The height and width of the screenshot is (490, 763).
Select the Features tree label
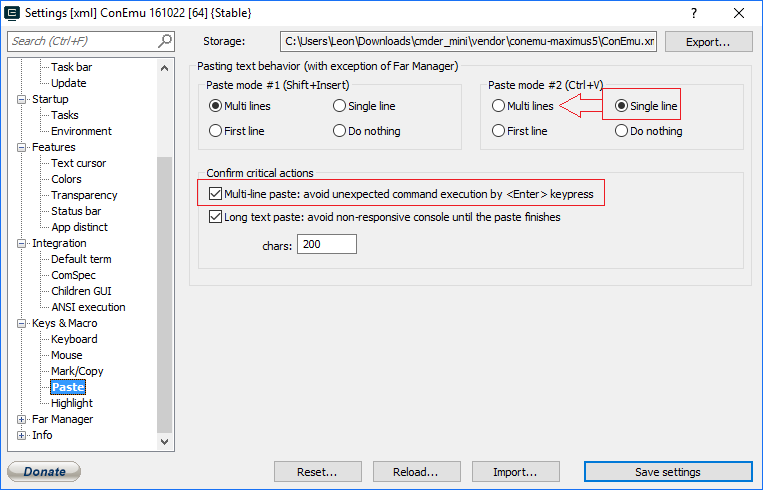click(54, 147)
